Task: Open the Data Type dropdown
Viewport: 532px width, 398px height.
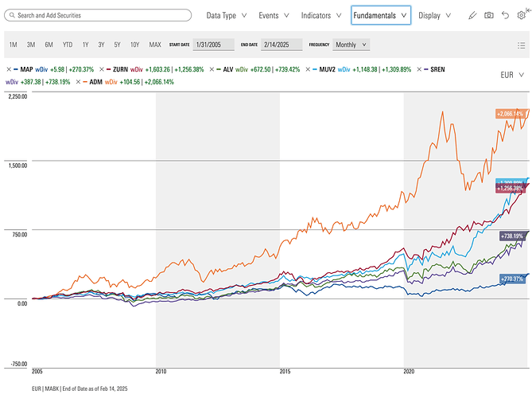Action: pos(227,16)
